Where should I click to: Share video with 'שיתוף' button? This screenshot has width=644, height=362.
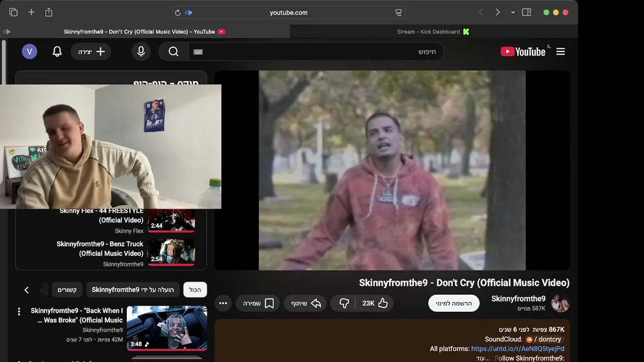coord(306,303)
